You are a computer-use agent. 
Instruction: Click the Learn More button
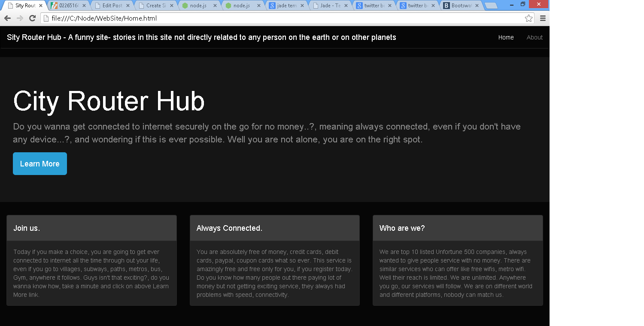pyautogui.click(x=40, y=163)
